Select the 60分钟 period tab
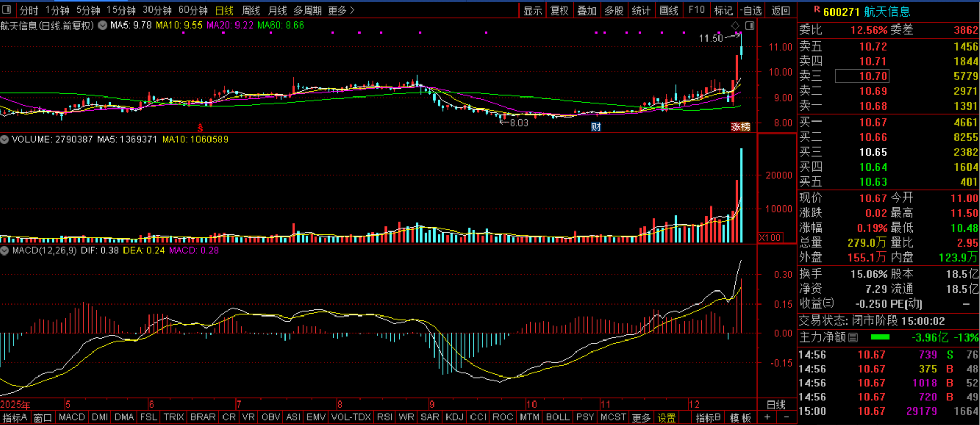 tap(193, 10)
